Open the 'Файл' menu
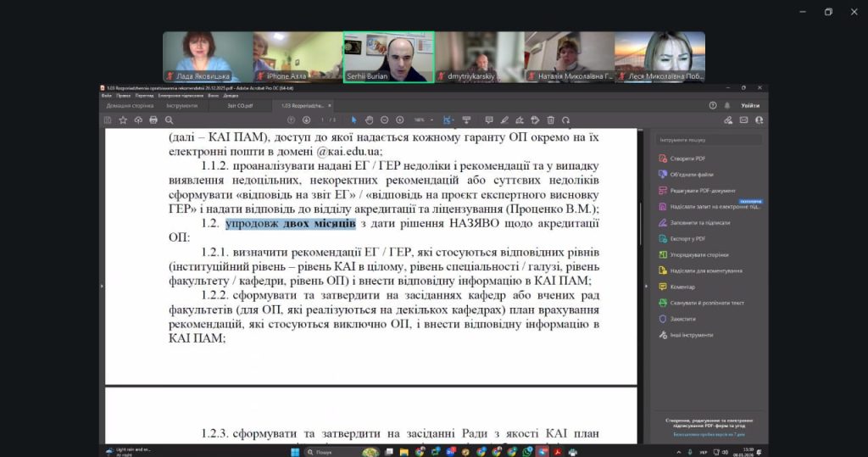Screen dimensions: 868x457 coord(106,96)
